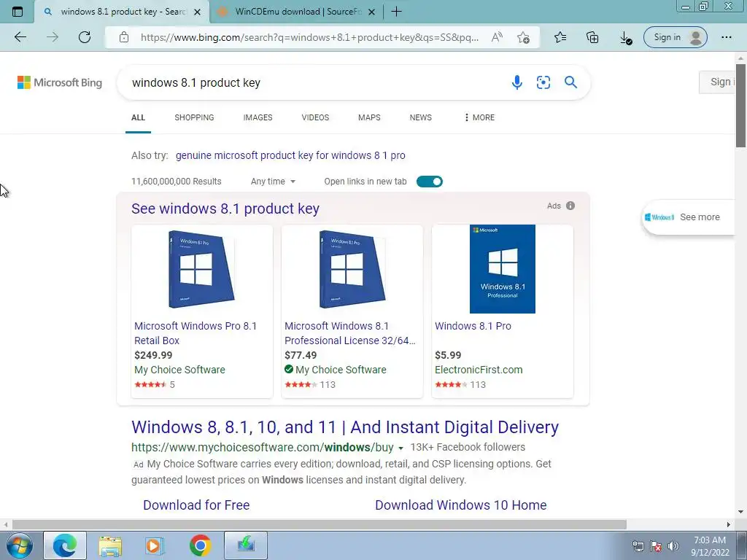Click the Professional License product image
The width and height of the screenshot is (747, 560).
(x=352, y=270)
